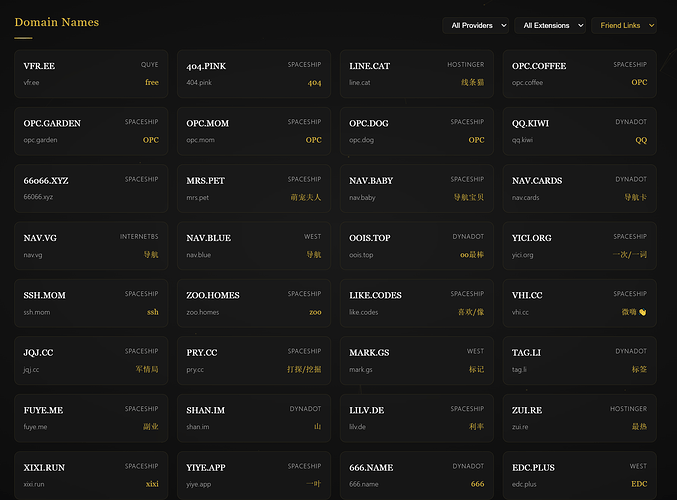Image resolution: width=677 pixels, height=500 pixels.
Task: Click the NAV.VG domain card
Action: point(91,246)
